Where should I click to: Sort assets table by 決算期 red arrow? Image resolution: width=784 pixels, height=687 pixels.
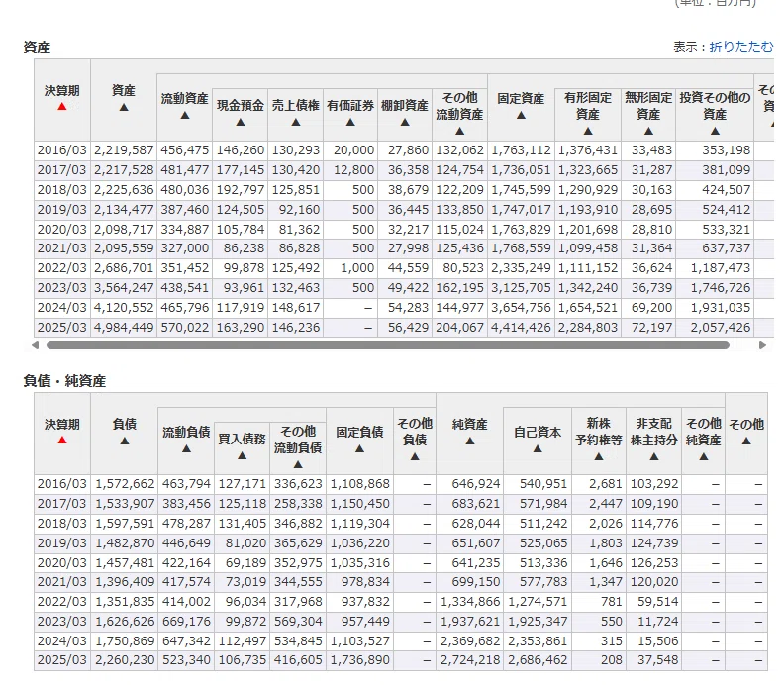pos(62,107)
